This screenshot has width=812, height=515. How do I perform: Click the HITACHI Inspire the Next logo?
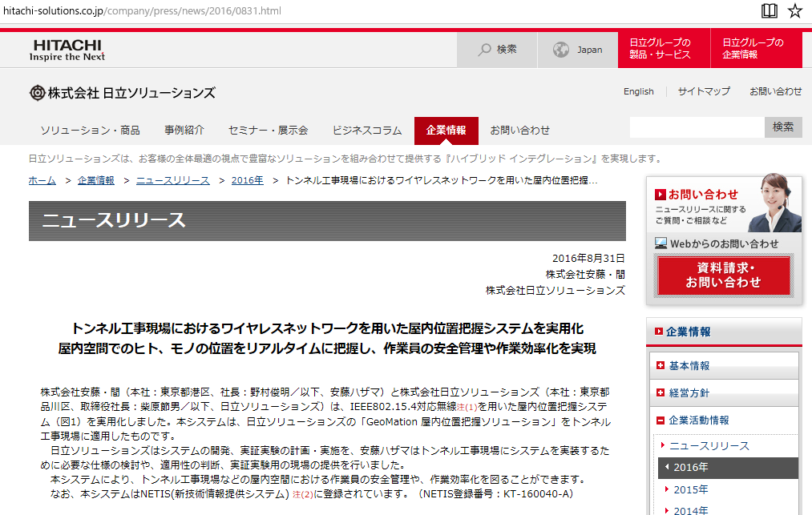pyautogui.click(x=67, y=50)
